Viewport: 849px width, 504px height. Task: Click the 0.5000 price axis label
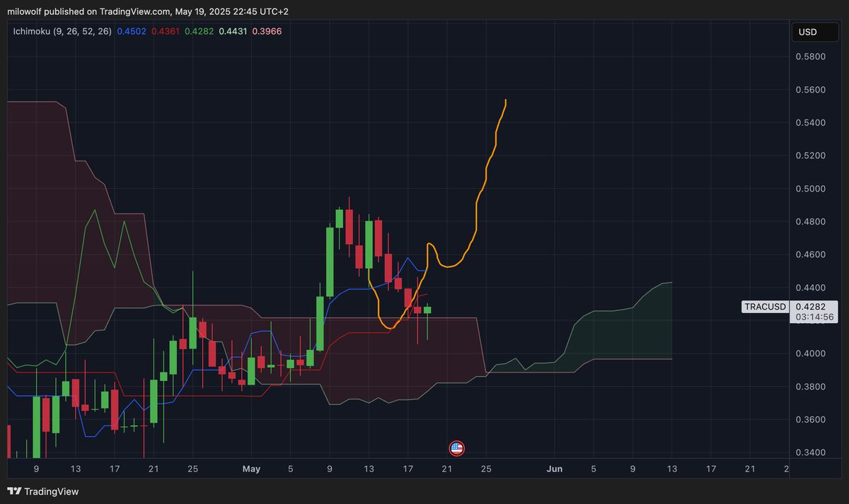tap(810, 189)
